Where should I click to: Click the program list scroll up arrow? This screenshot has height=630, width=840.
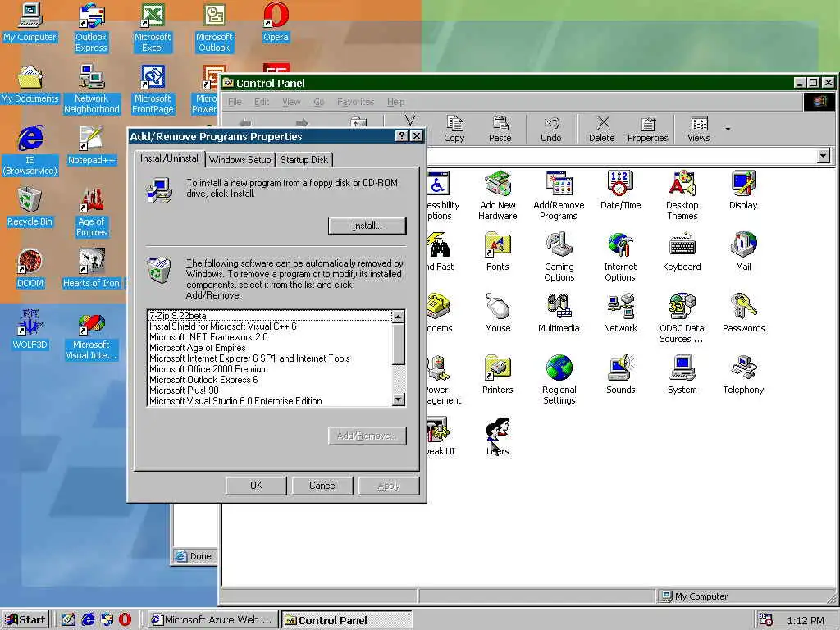point(398,317)
